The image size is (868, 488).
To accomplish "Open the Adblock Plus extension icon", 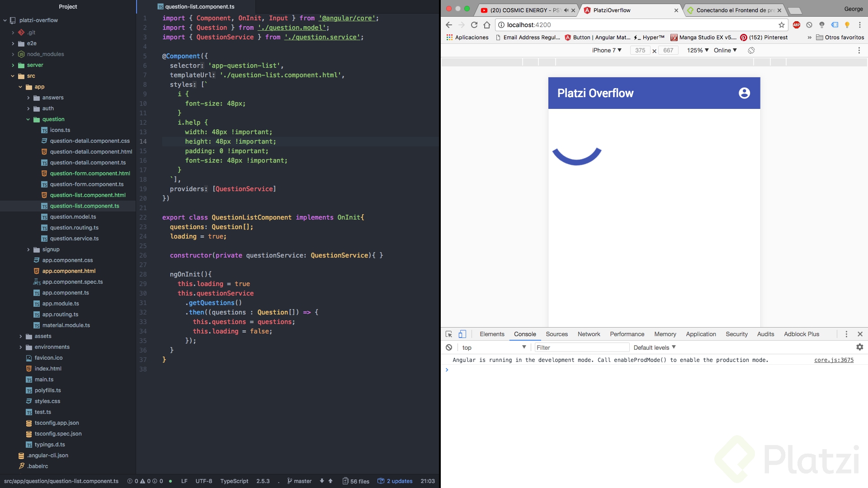I will [796, 25].
